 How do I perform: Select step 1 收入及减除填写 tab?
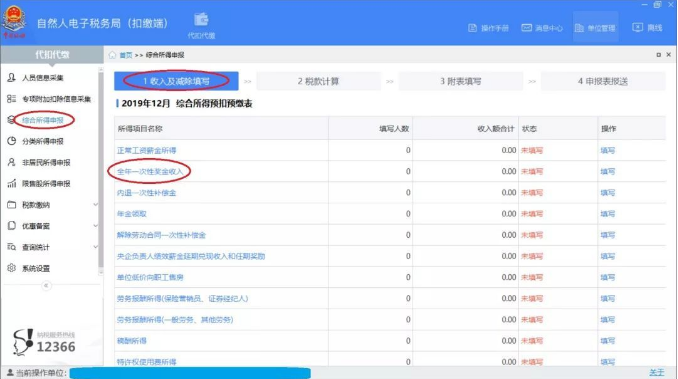click(x=176, y=81)
